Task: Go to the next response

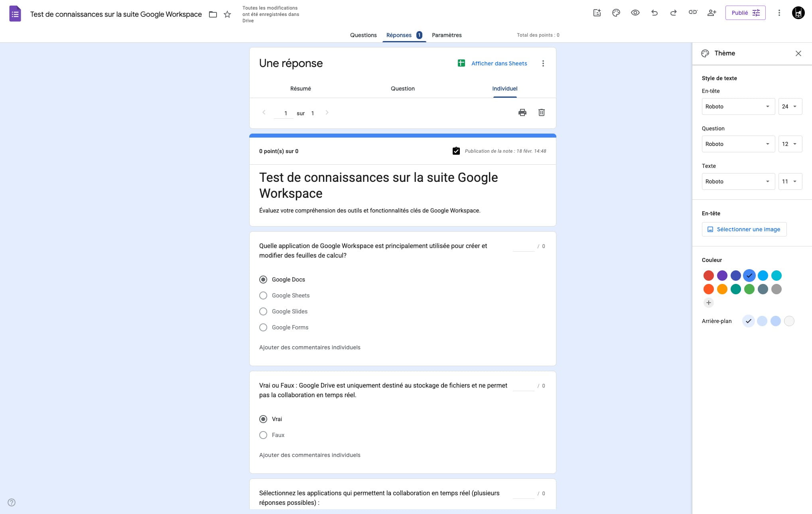Action: pos(327,112)
